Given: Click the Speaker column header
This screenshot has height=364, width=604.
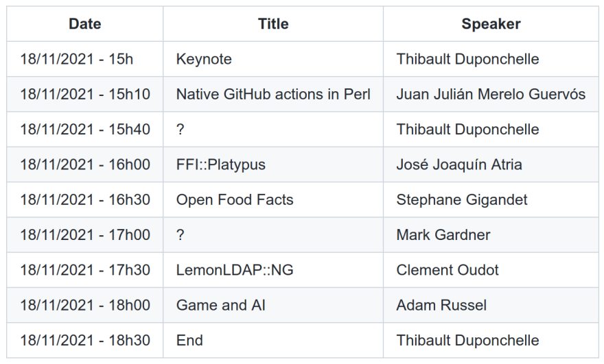Looking at the screenshot, I should click(491, 24).
